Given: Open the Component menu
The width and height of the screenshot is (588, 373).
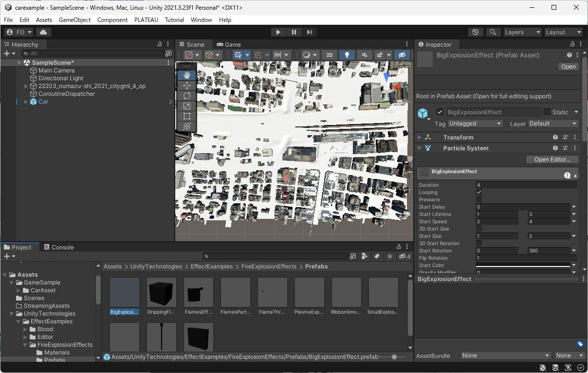Looking at the screenshot, I should [112, 20].
